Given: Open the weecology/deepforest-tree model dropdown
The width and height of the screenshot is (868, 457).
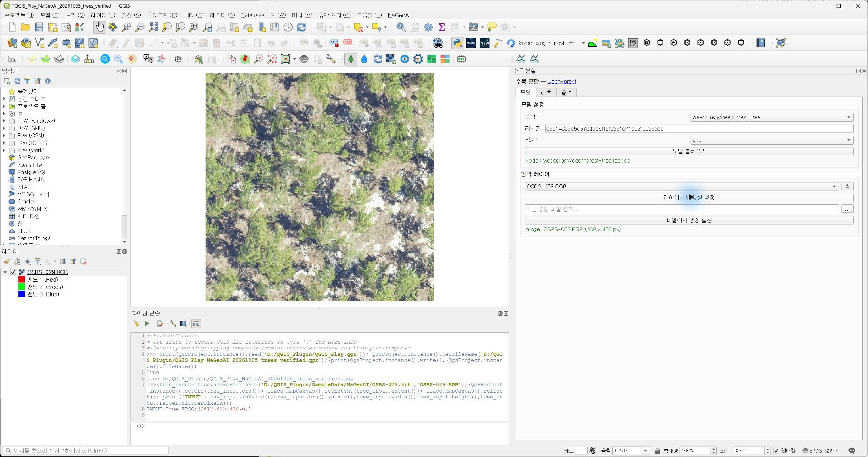Looking at the screenshot, I should [x=772, y=117].
